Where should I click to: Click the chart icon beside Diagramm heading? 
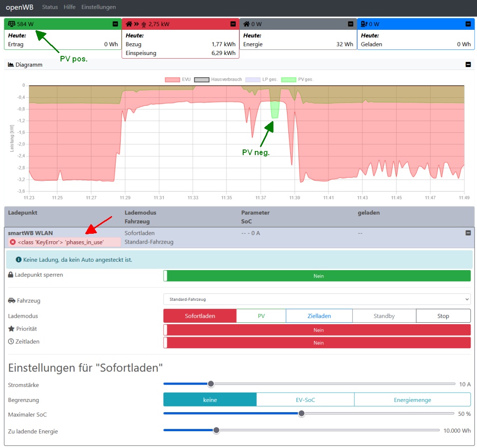tap(11, 65)
